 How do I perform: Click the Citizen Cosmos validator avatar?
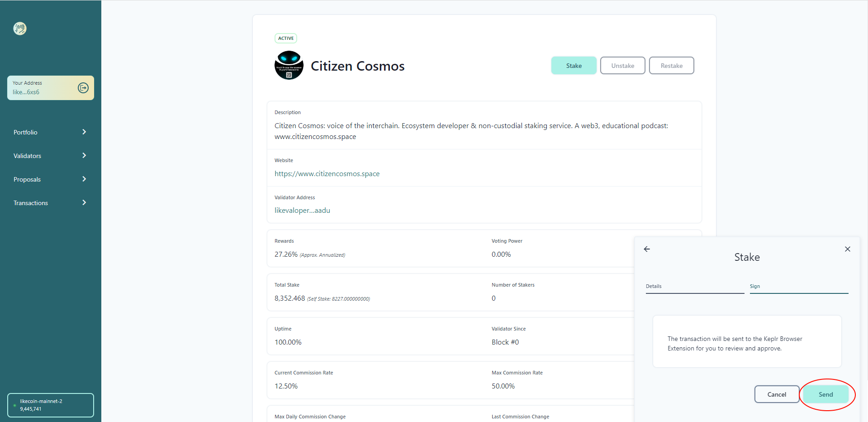[289, 65]
